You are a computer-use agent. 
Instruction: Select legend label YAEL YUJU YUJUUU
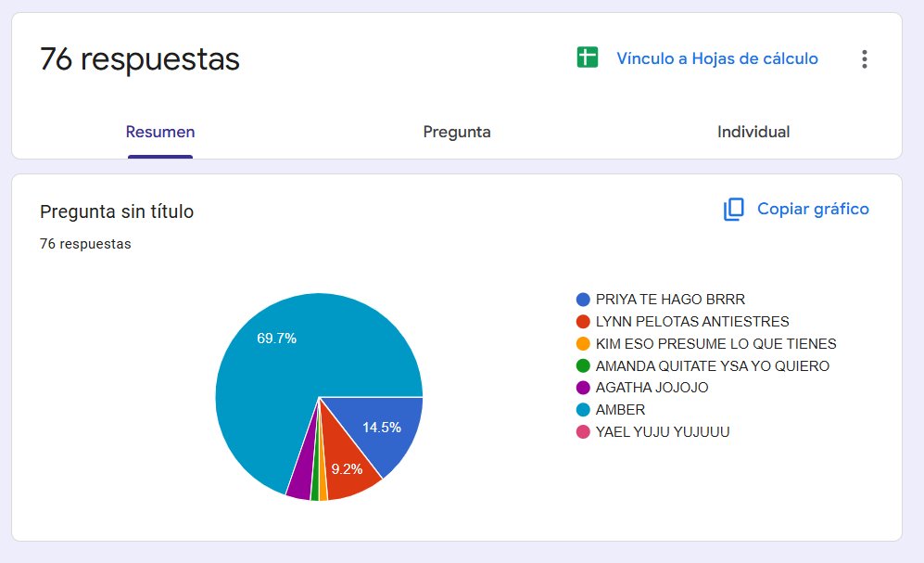pos(663,432)
